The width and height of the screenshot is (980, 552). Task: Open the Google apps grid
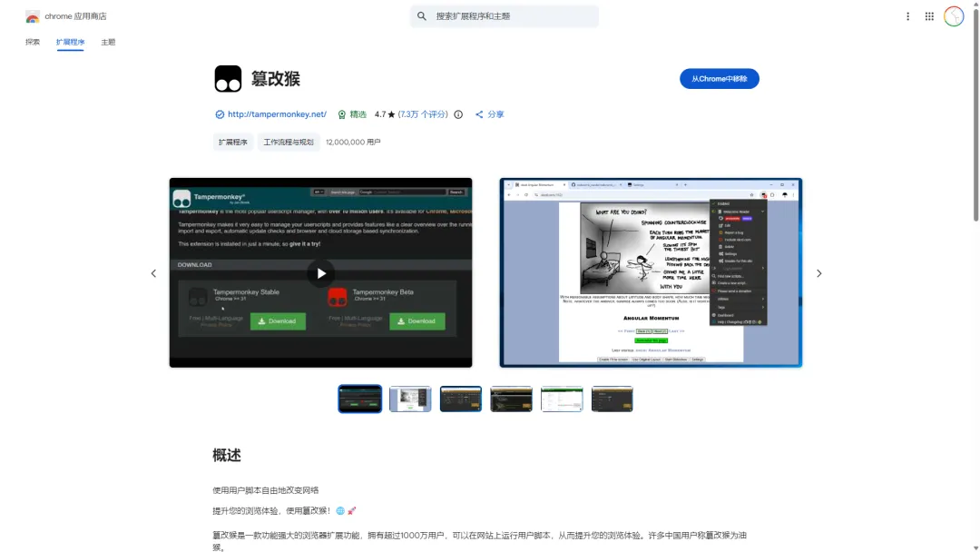pyautogui.click(x=929, y=16)
